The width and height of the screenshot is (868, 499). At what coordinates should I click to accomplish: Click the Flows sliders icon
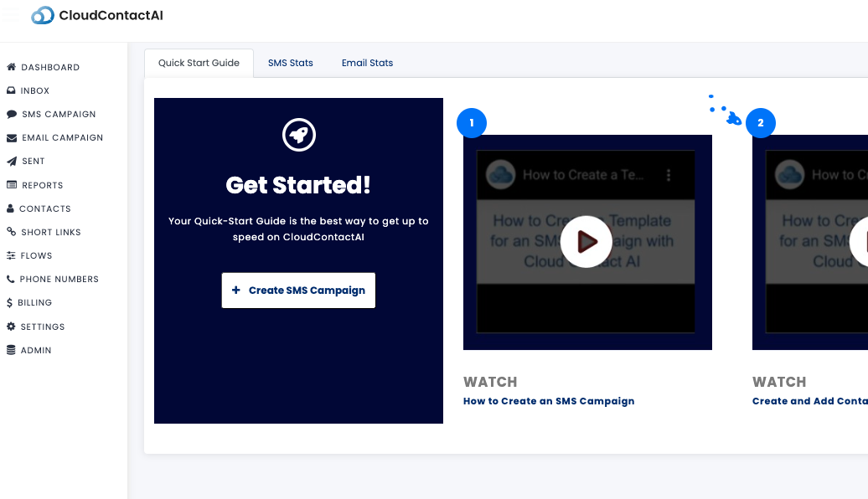(11, 255)
